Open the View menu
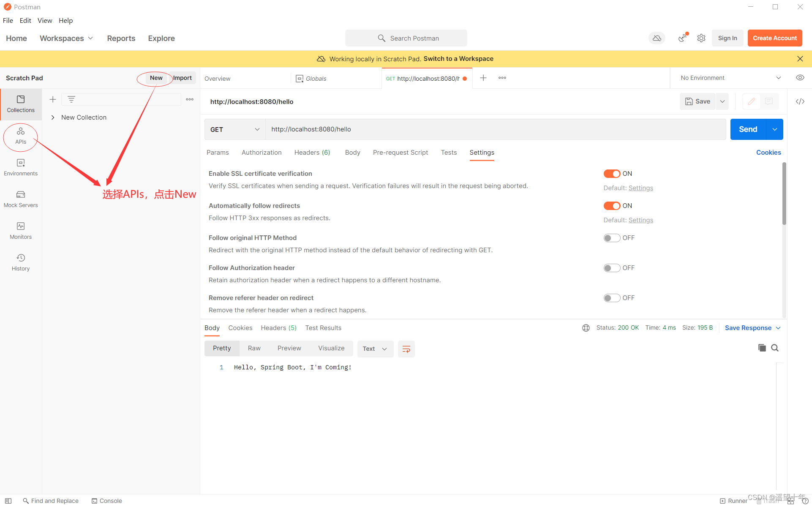This screenshot has width=812, height=505. [44, 20]
